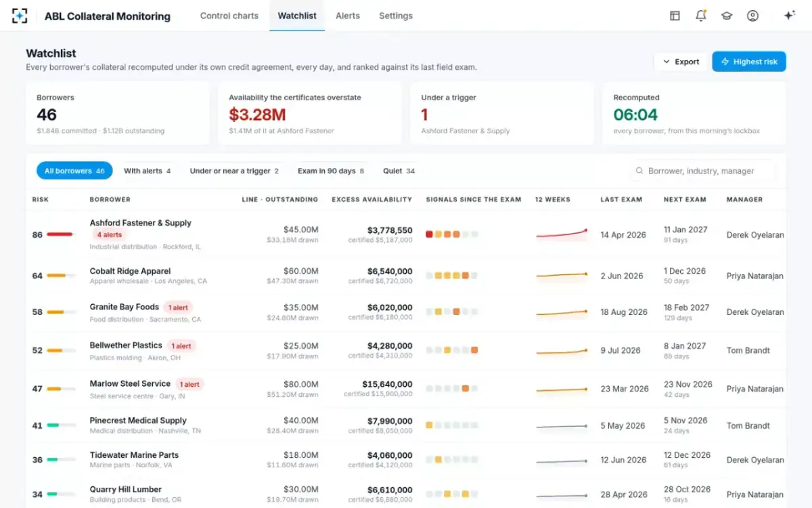Open Cobalt Ridge Apparel borrower
This screenshot has width=812, height=508.
point(130,271)
